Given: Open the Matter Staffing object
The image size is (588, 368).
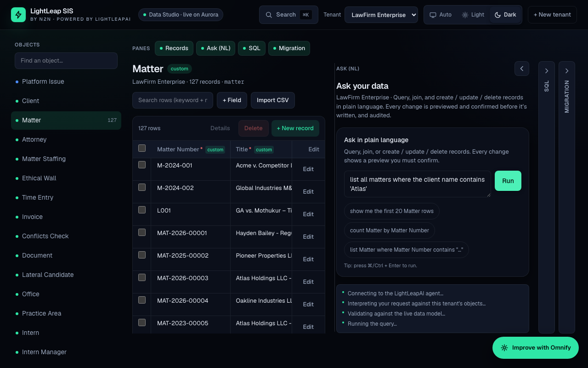Looking at the screenshot, I should [x=66, y=159].
